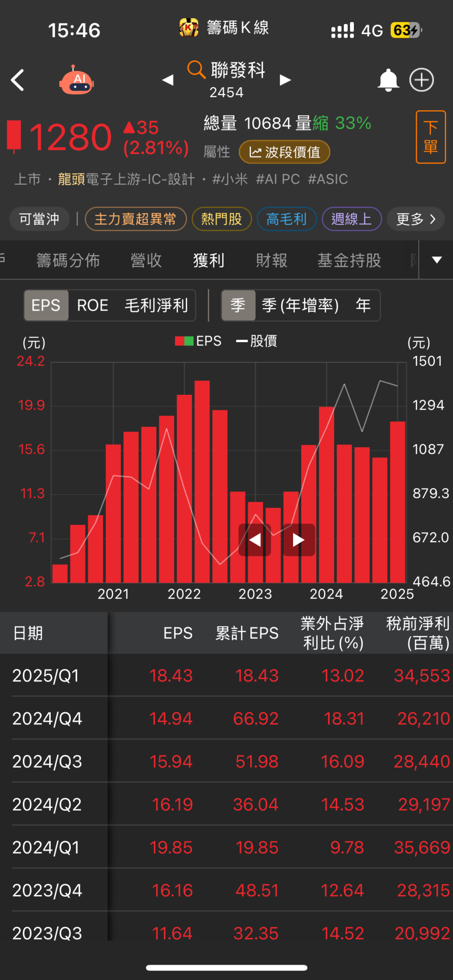This screenshot has width=453, height=980.
Task: Select the 2024/Q3 row
Action: (x=226, y=761)
